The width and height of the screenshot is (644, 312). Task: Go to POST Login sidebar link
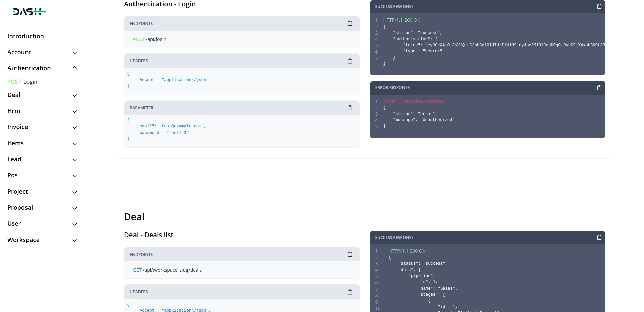pos(22,82)
